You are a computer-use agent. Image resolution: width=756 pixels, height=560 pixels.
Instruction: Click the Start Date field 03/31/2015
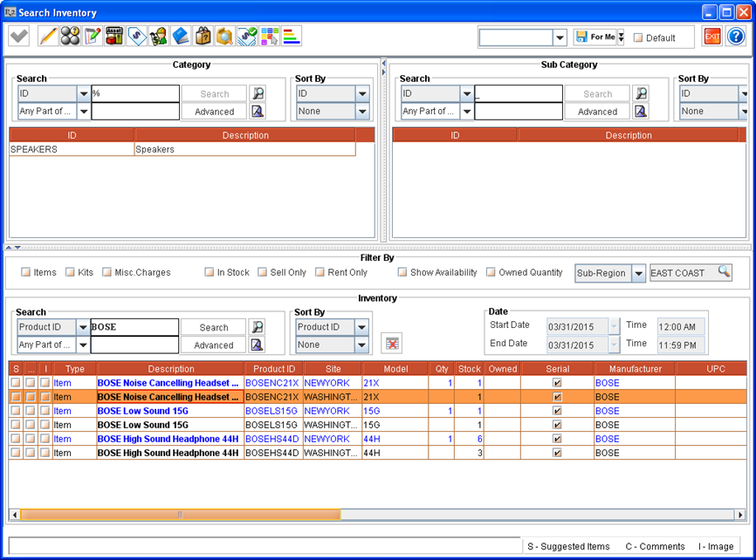(x=578, y=327)
